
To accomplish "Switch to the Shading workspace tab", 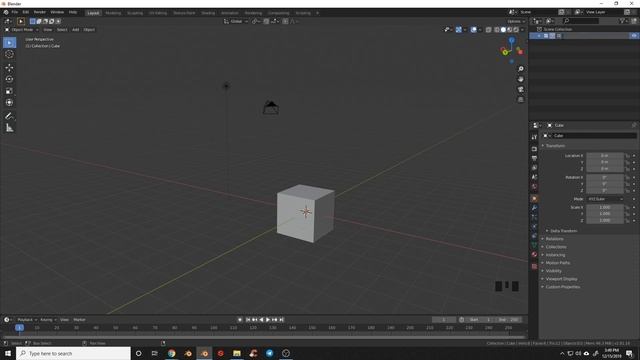I will pyautogui.click(x=208, y=13).
